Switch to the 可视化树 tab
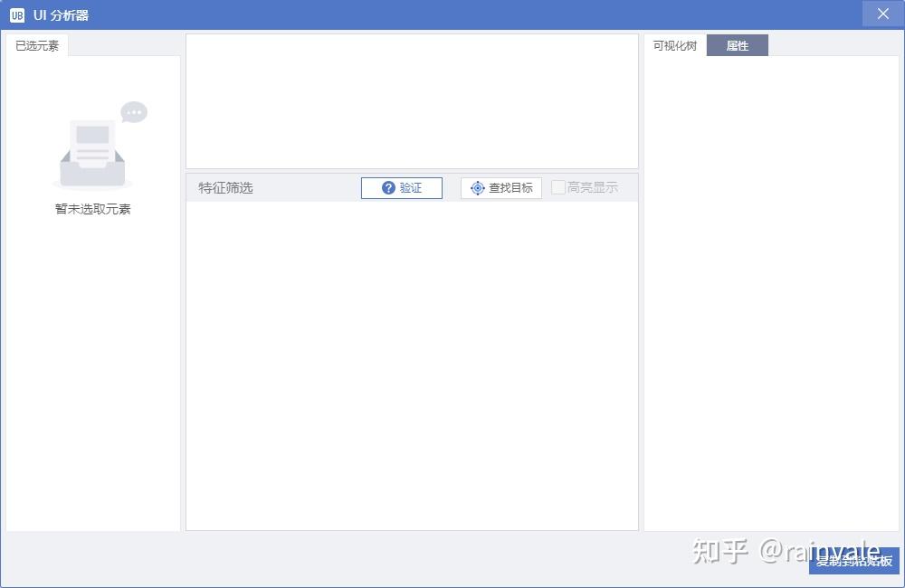This screenshot has width=905, height=588. [x=674, y=44]
